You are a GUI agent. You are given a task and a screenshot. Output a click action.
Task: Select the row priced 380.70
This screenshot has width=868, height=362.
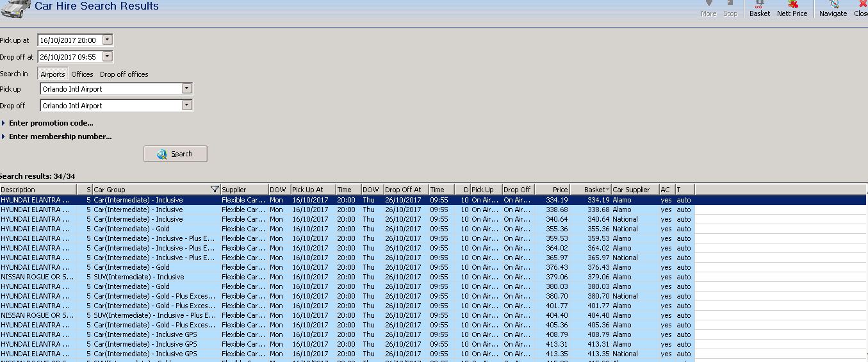(x=347, y=296)
